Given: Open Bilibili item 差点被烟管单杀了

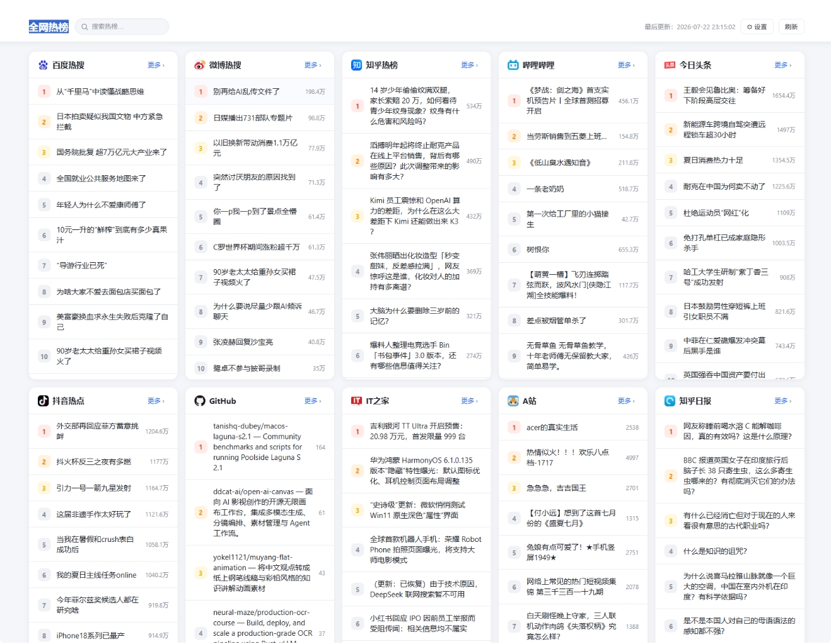Looking at the screenshot, I should coord(573,321).
